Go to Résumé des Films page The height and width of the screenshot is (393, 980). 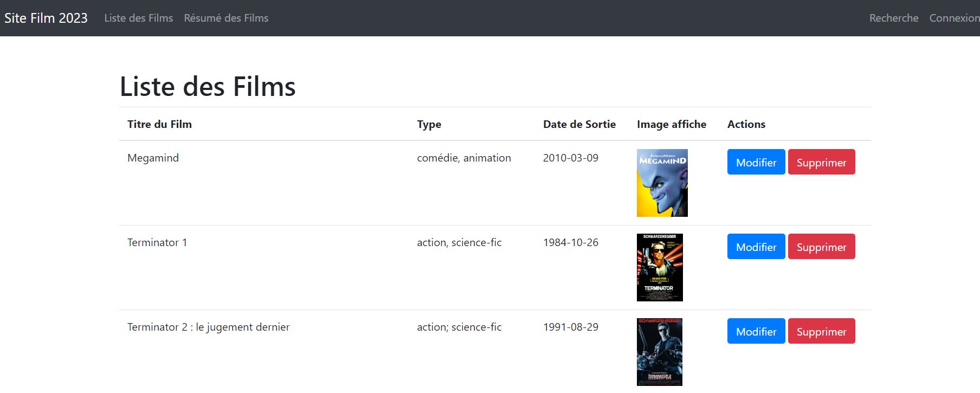pos(226,18)
